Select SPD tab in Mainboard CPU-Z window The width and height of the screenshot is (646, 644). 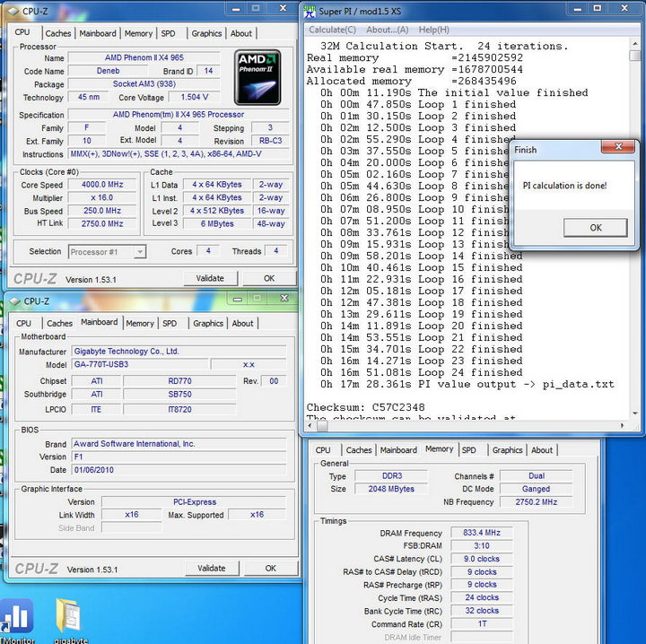[x=170, y=323]
